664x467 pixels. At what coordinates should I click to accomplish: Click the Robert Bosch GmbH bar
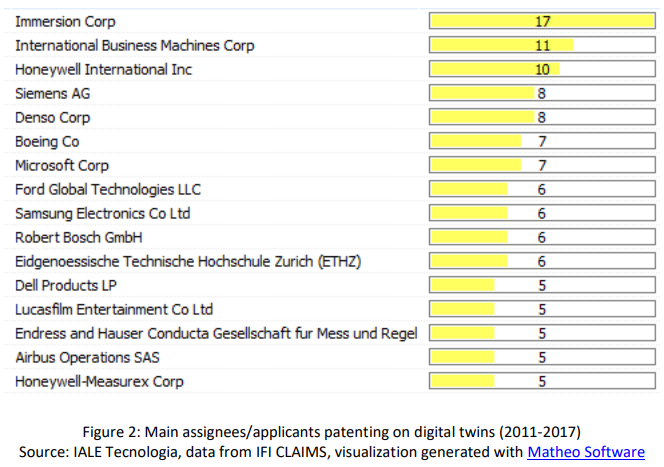coord(542,237)
